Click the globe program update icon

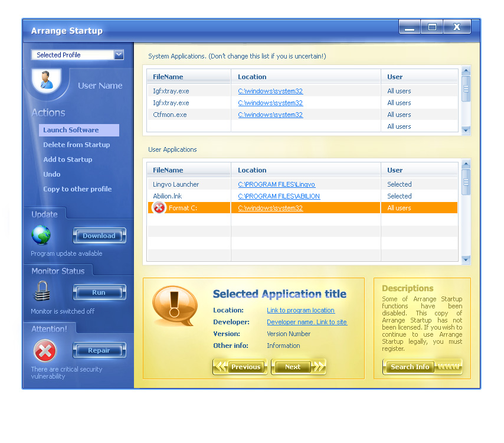(x=41, y=235)
